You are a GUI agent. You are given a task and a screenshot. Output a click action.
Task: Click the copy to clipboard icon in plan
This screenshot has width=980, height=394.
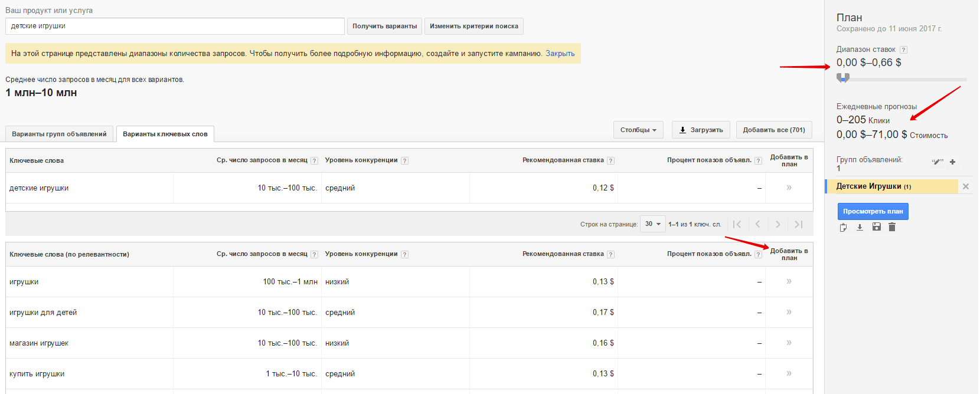pyautogui.click(x=843, y=227)
